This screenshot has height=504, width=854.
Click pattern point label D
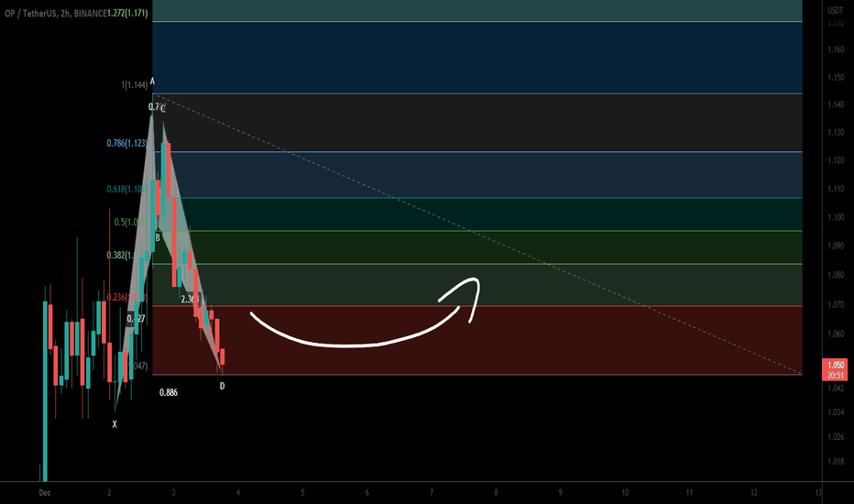click(x=223, y=387)
